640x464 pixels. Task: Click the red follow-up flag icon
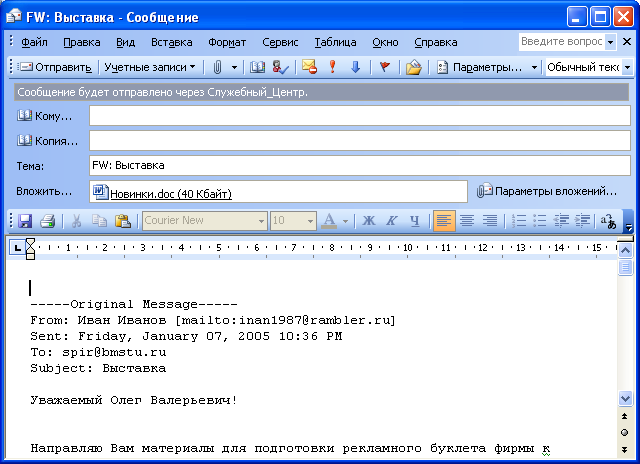click(384, 67)
